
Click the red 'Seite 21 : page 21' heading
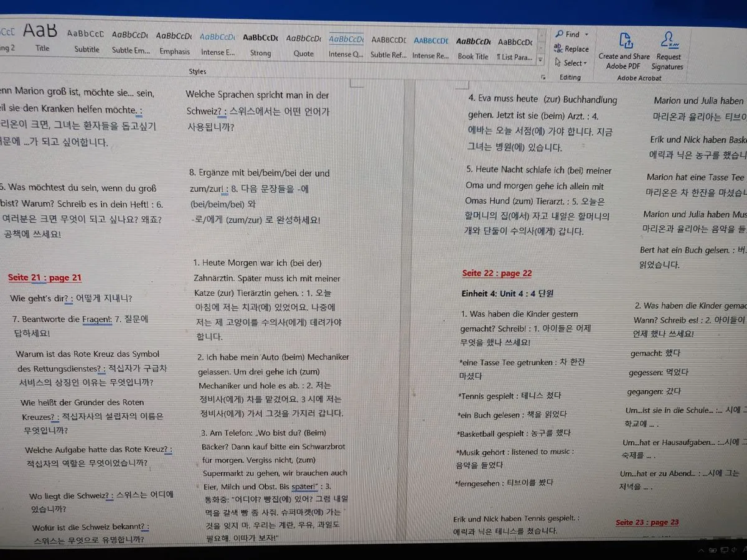pyautogui.click(x=45, y=278)
